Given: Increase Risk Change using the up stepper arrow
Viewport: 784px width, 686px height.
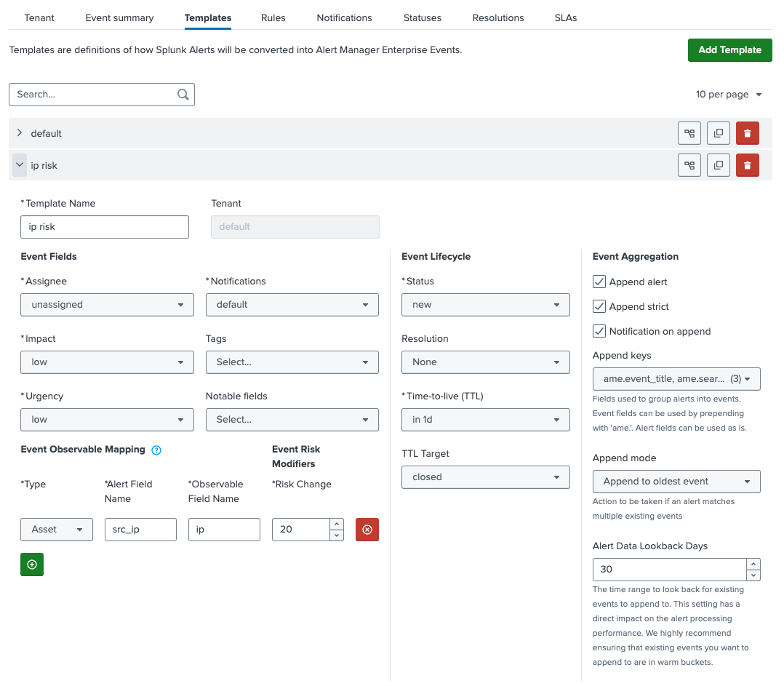Looking at the screenshot, I should tap(335, 525).
